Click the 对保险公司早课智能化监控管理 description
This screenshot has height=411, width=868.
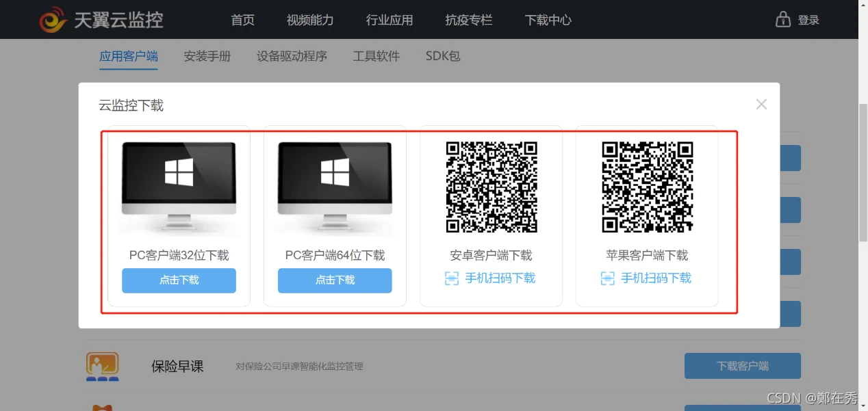(x=299, y=367)
